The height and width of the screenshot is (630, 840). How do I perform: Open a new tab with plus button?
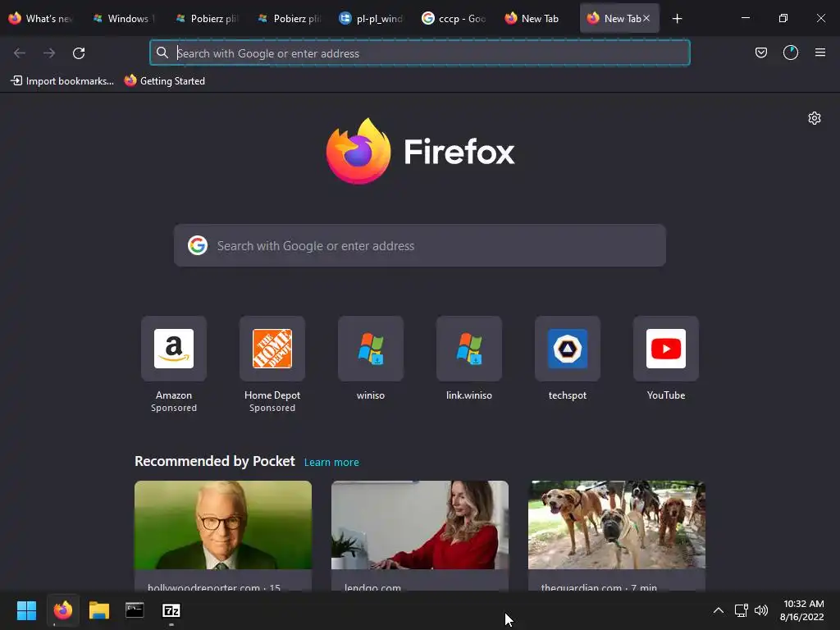click(677, 19)
